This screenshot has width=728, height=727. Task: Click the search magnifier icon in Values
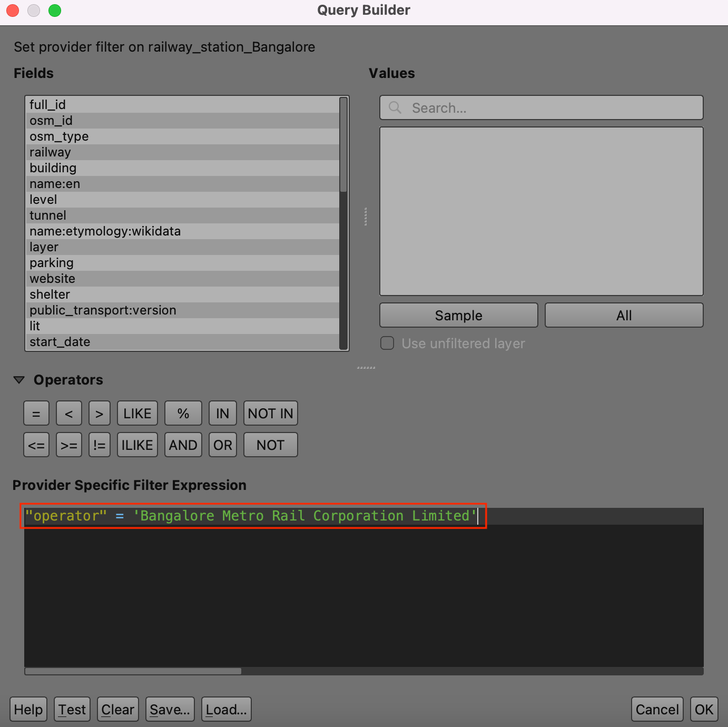395,107
